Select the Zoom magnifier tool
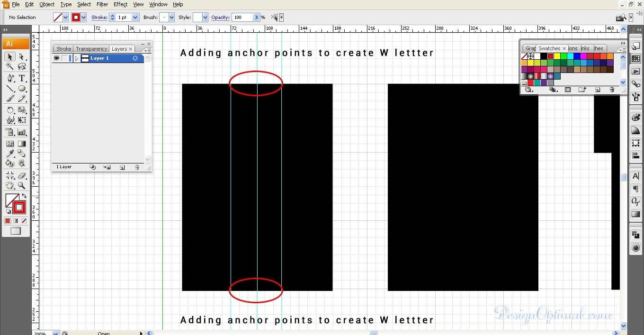 (22, 186)
